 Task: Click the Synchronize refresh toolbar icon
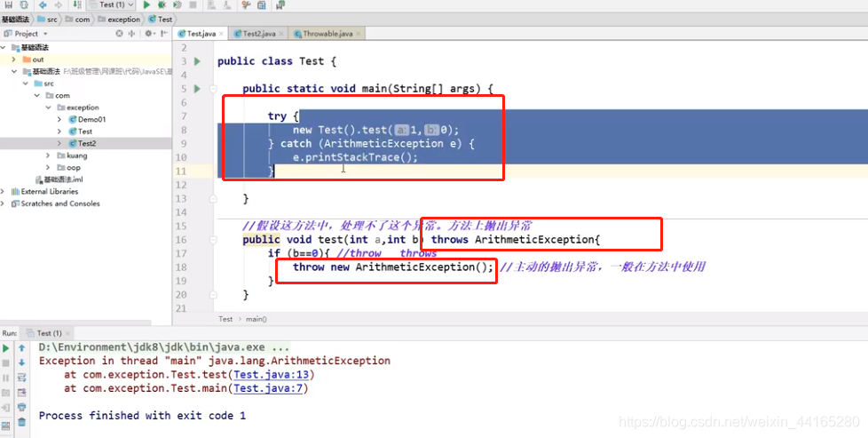(x=23, y=4)
